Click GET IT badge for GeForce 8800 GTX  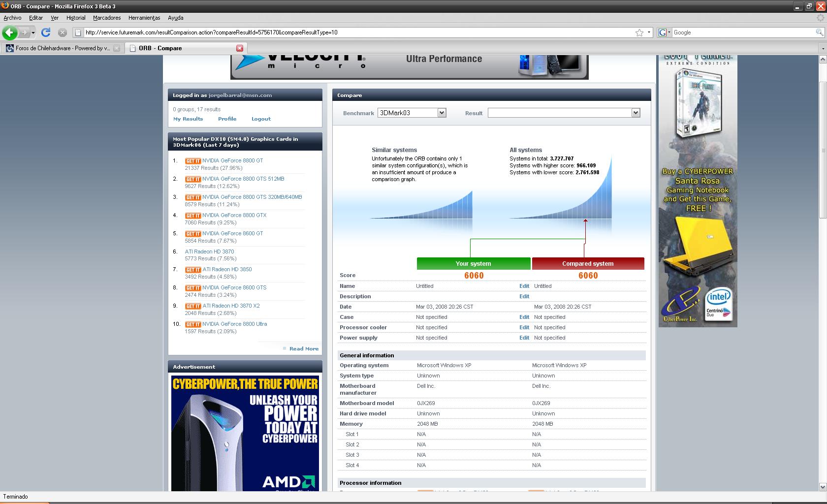(x=193, y=216)
